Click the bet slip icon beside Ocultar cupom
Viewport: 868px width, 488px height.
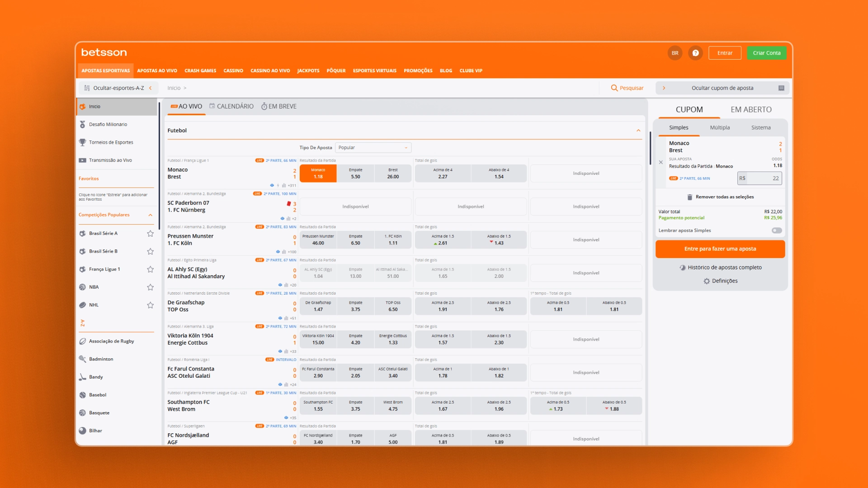(781, 88)
